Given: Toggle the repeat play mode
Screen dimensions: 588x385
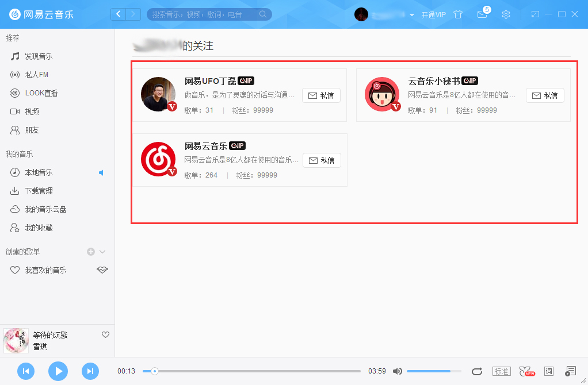Looking at the screenshot, I should click(477, 371).
